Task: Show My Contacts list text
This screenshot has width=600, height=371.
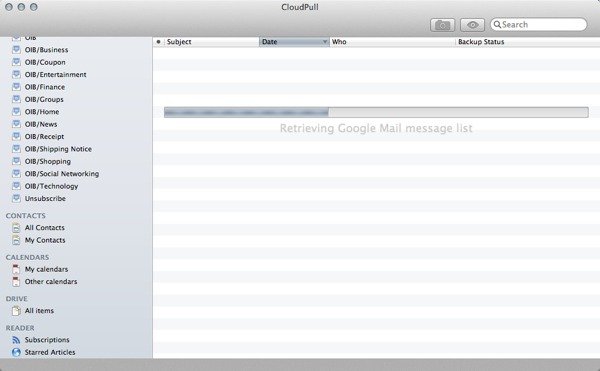Action: 45,240
